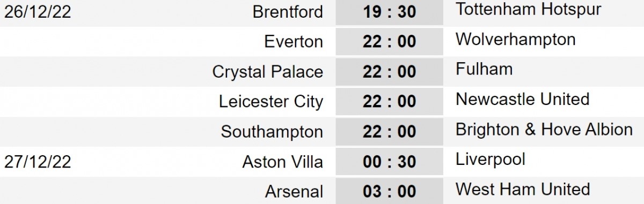Open the Newcastle United team entry
The image size is (644, 204).
522,99
